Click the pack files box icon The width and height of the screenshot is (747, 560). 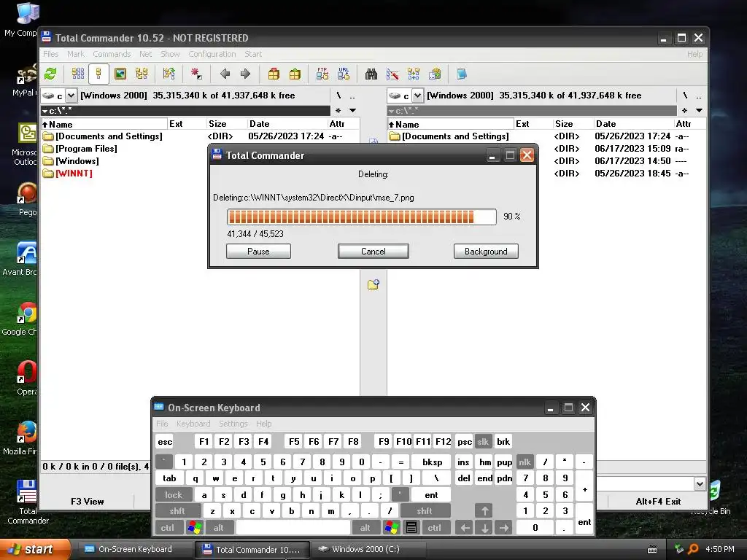274,74
